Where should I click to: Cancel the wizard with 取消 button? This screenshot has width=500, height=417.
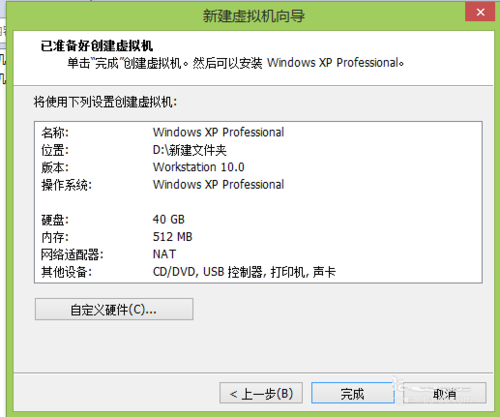tap(445, 393)
